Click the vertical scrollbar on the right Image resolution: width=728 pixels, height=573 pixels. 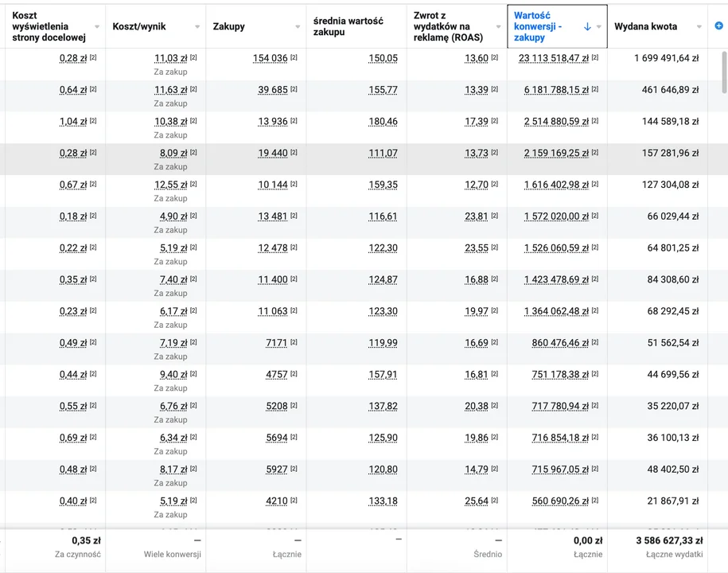pos(723,72)
